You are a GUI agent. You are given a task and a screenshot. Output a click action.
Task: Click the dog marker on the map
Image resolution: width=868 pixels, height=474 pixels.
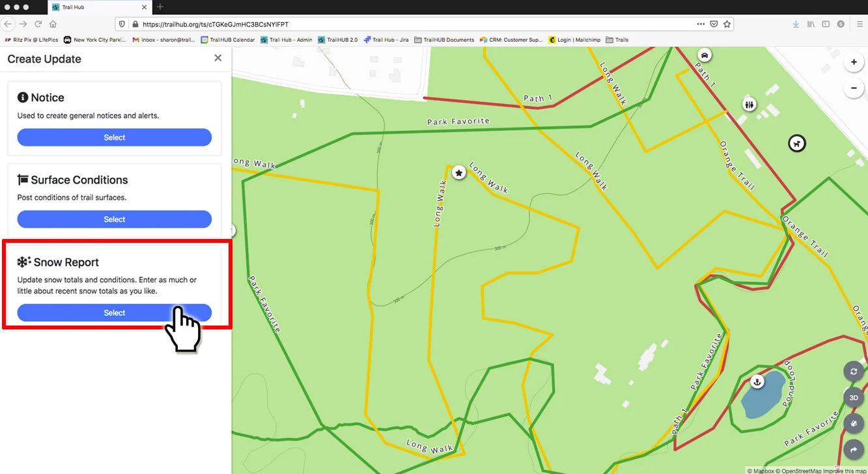[x=796, y=143]
